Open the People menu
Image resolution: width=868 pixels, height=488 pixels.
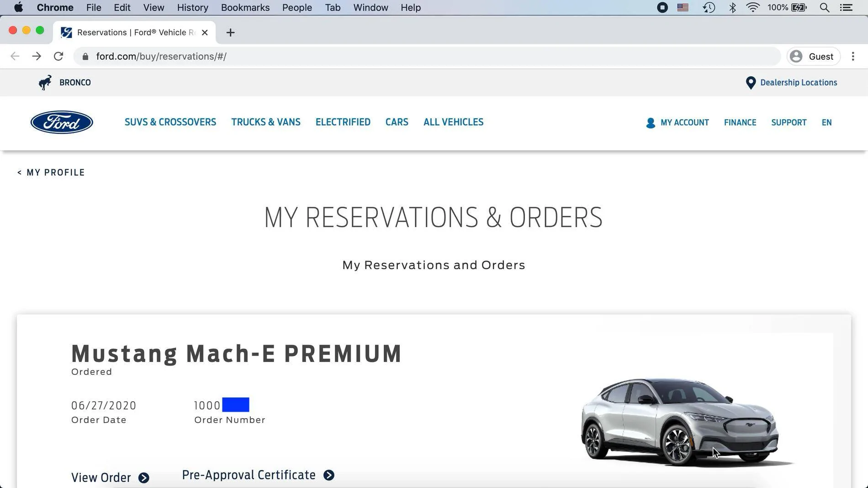[x=297, y=7]
